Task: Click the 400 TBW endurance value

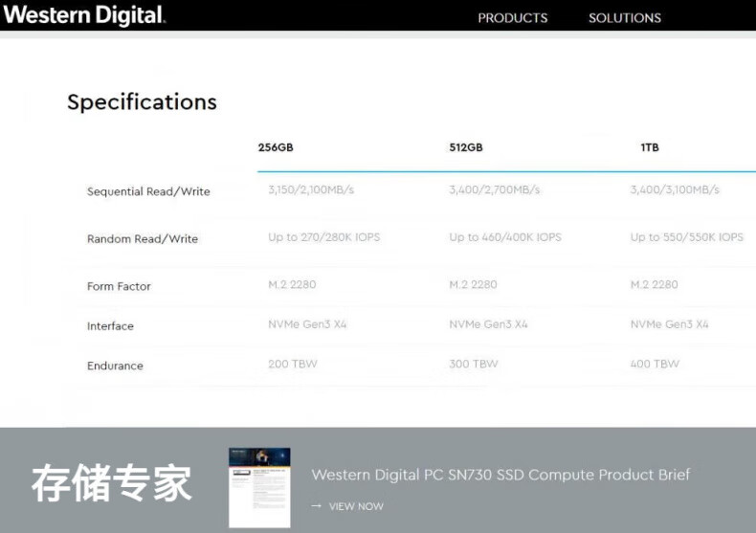Action: [x=655, y=364]
